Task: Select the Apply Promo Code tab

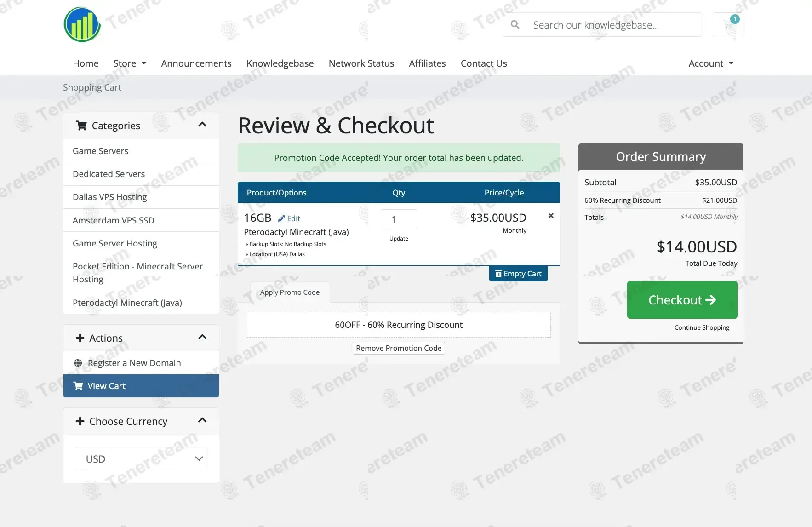Action: tap(290, 292)
